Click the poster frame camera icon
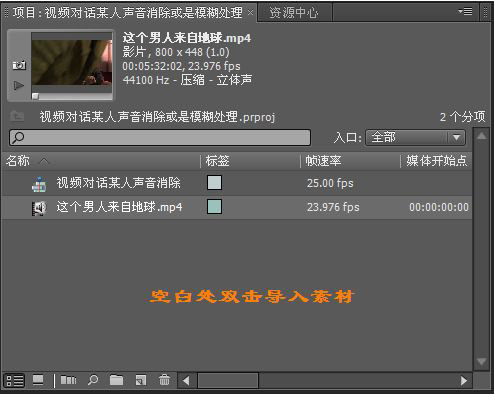Viewport: 494px width, 394px height. (19, 65)
